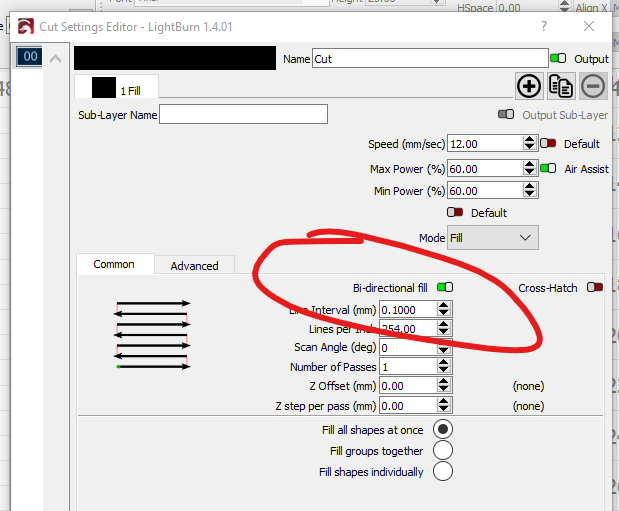Screen dimensions: 619x511
Task: Select the 1 Fill sub-layer tab
Action: (x=117, y=89)
